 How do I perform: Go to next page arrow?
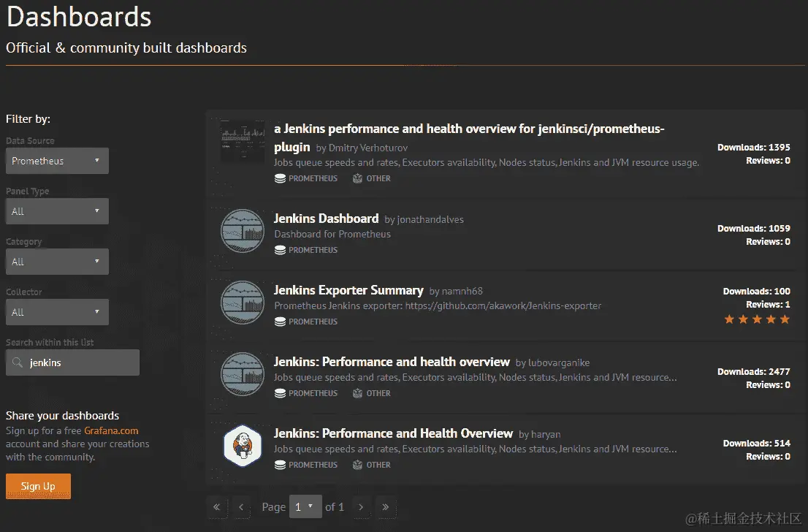[x=361, y=506]
